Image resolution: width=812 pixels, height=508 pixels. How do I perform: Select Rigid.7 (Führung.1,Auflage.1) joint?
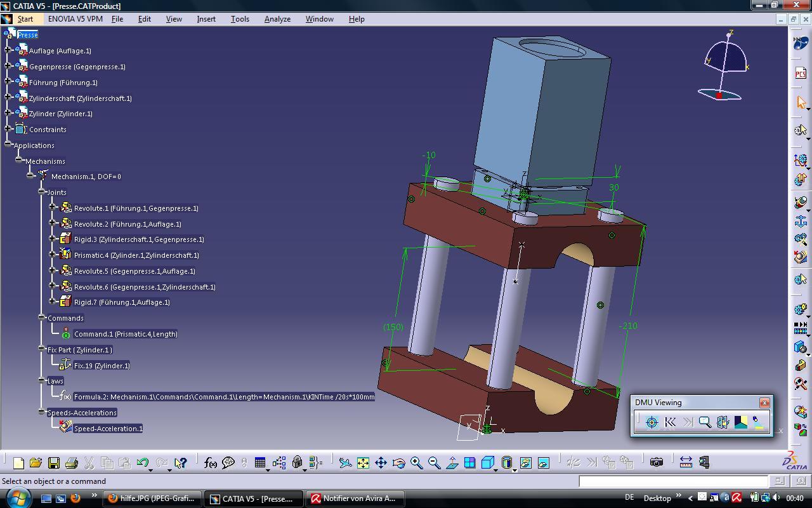122,302
